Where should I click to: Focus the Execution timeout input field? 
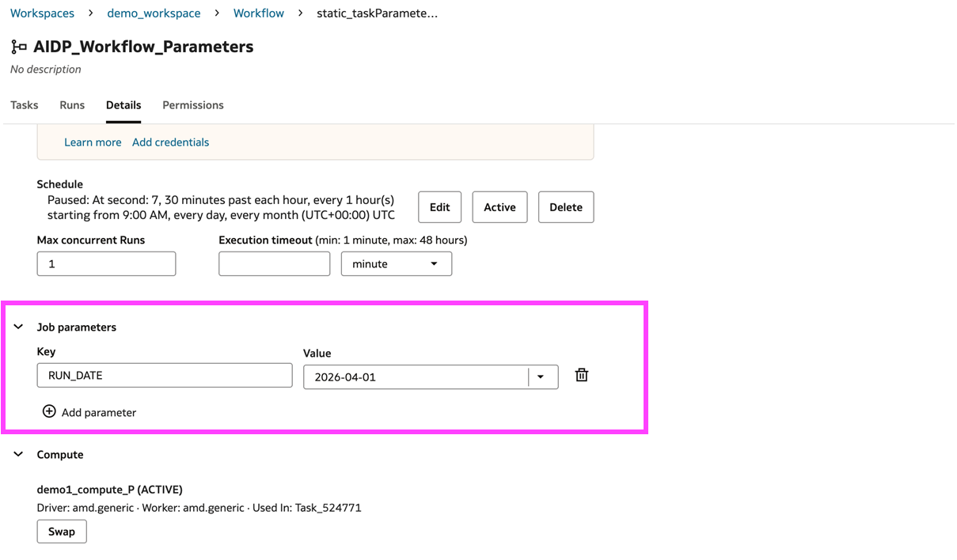tap(274, 263)
